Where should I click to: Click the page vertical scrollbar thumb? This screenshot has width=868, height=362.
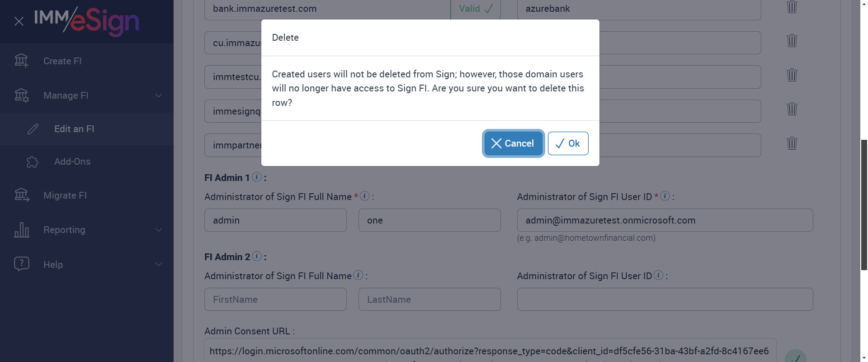click(864, 204)
